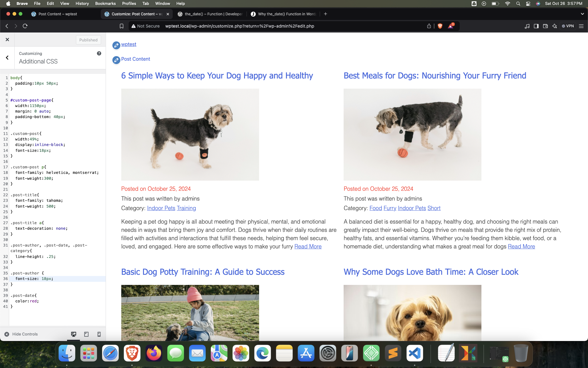Click the edit pencil next to Post Content
Screen dimensions: 588x368
(x=116, y=60)
